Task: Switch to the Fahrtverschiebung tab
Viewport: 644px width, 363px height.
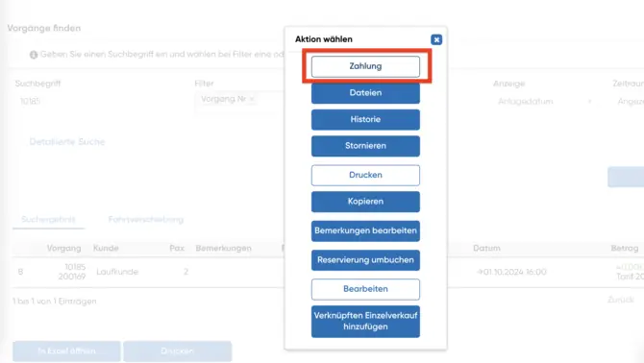Action: pos(146,220)
